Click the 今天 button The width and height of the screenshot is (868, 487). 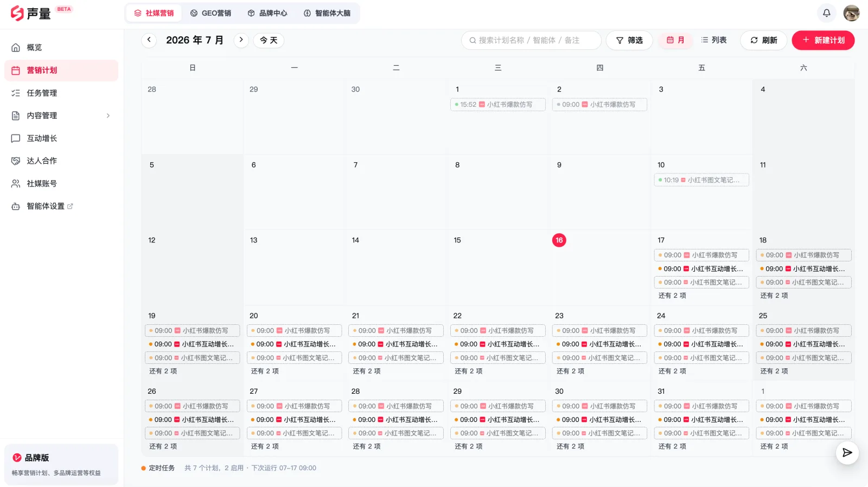(269, 40)
